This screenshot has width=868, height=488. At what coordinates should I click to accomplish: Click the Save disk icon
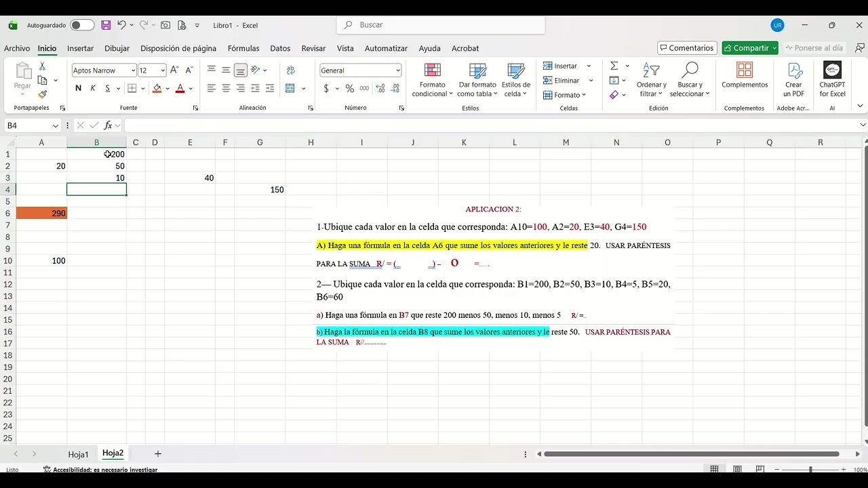click(x=106, y=25)
